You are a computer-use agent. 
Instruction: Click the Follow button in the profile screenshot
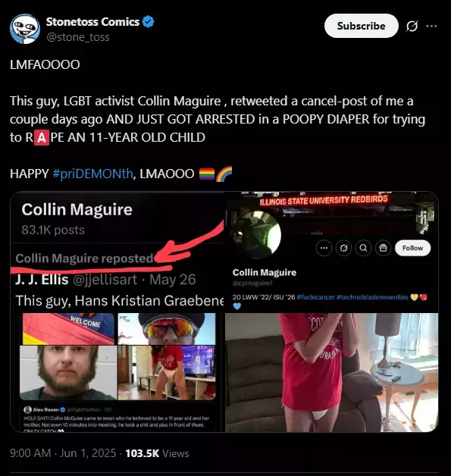tap(412, 248)
